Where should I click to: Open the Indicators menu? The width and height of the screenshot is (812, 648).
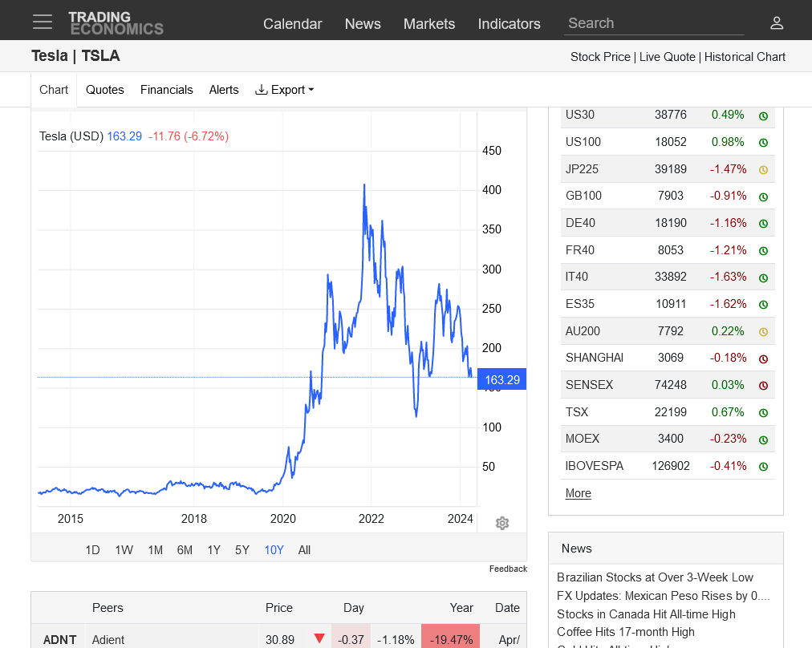pos(509,24)
